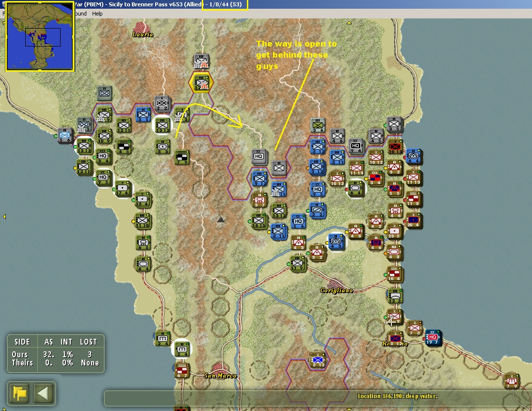This screenshot has height=411, width=532.
Task: Select the green XX HQ 9 5
Action: pyautogui.click(x=103, y=177)
